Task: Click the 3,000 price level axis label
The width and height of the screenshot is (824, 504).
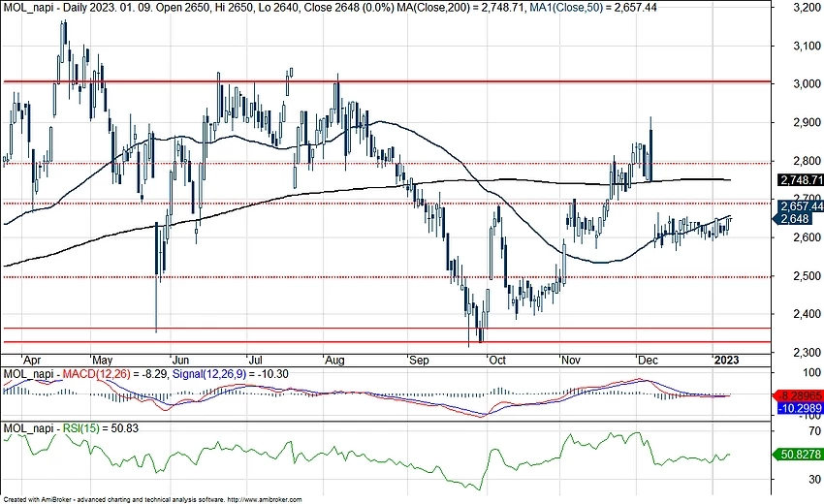Action: click(800, 83)
